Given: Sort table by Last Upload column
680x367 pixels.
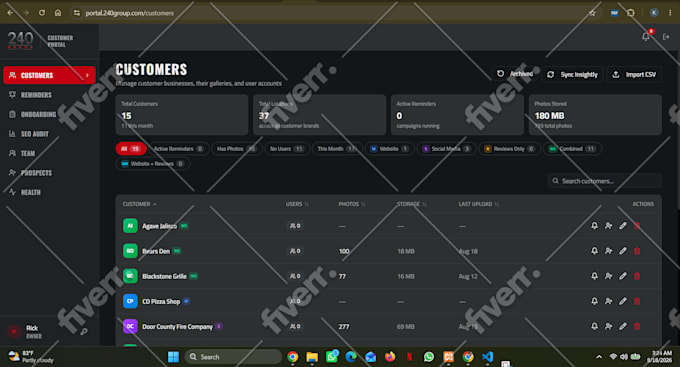Looking at the screenshot, I should click(x=478, y=204).
